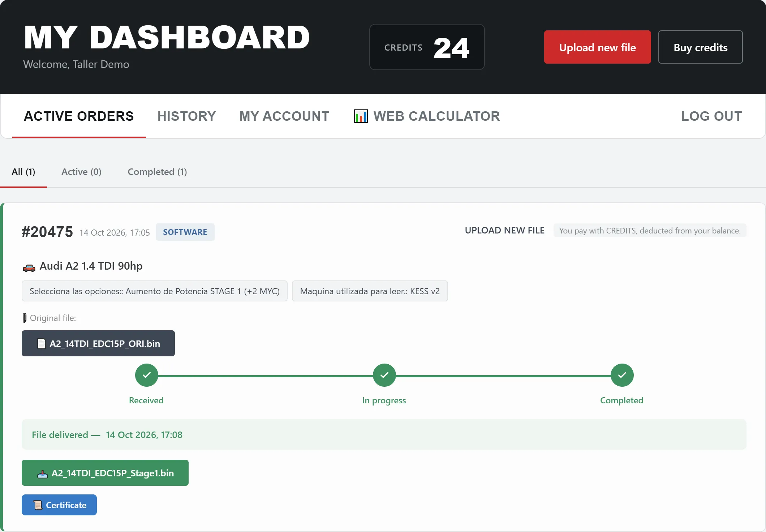Viewport: 766px width, 532px height.
Task: Click the Aumento de Potencia STAGE 1 option tag
Action: (154, 291)
